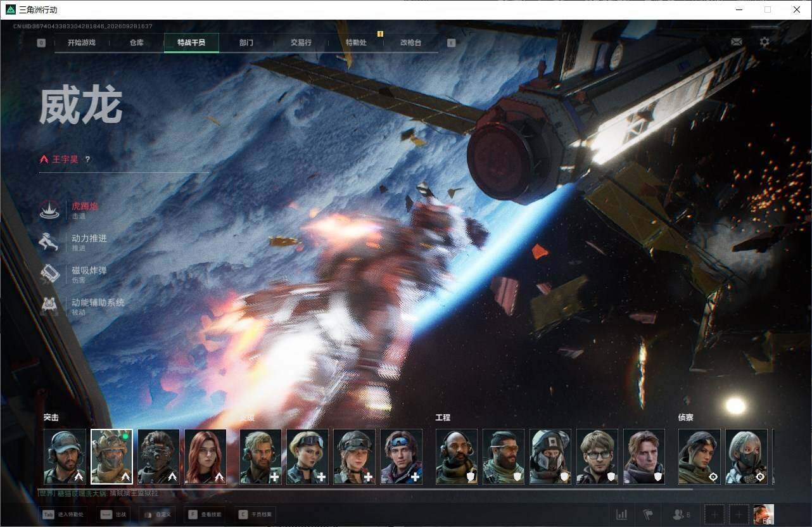Click the 特战干员 tab
This screenshot has width=812, height=527.
tap(191, 43)
